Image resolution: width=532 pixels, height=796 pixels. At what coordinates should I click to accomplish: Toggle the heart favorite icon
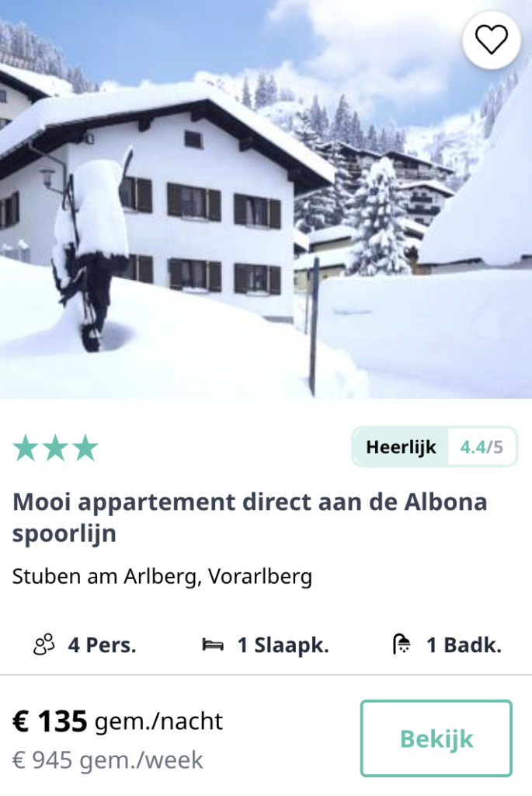coord(492,40)
